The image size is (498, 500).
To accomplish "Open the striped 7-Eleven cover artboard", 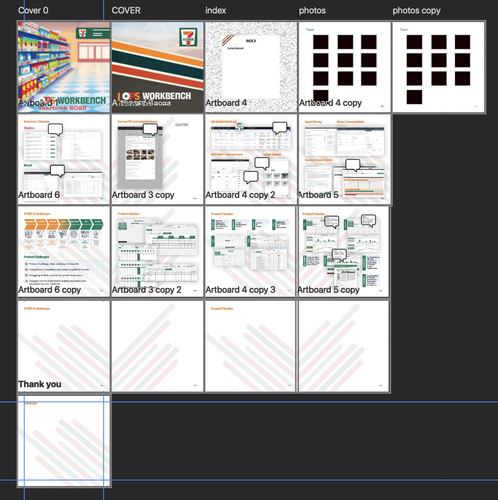I will (x=157, y=67).
